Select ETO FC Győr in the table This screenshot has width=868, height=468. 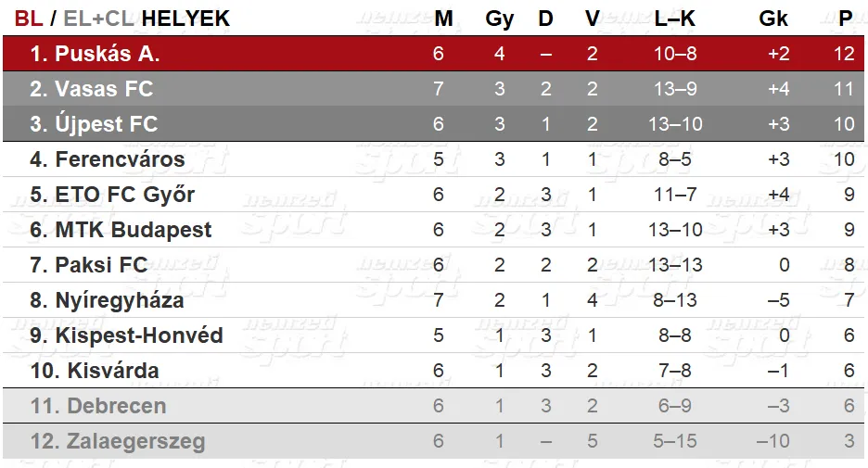[125, 195]
